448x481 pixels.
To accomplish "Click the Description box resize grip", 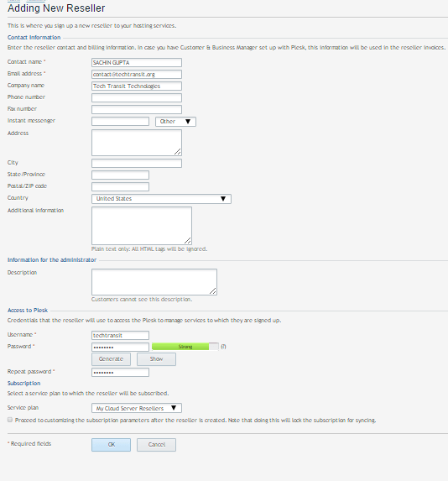I will click(x=213, y=290).
